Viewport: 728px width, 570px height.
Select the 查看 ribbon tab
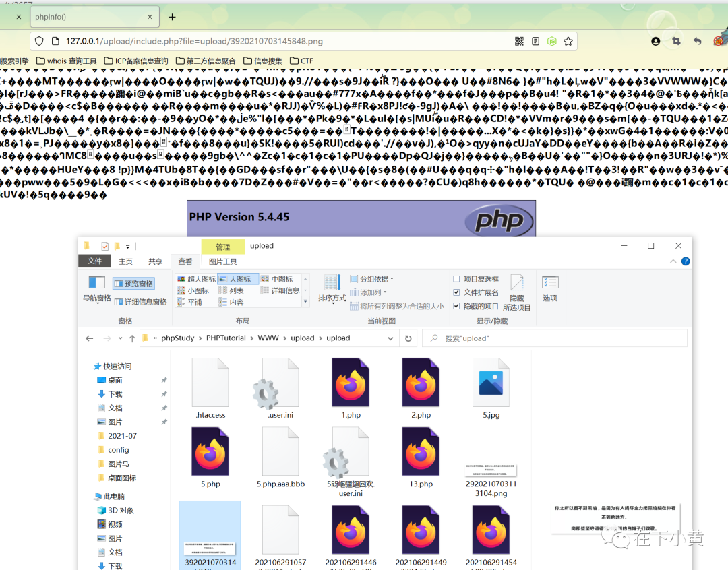click(x=185, y=261)
